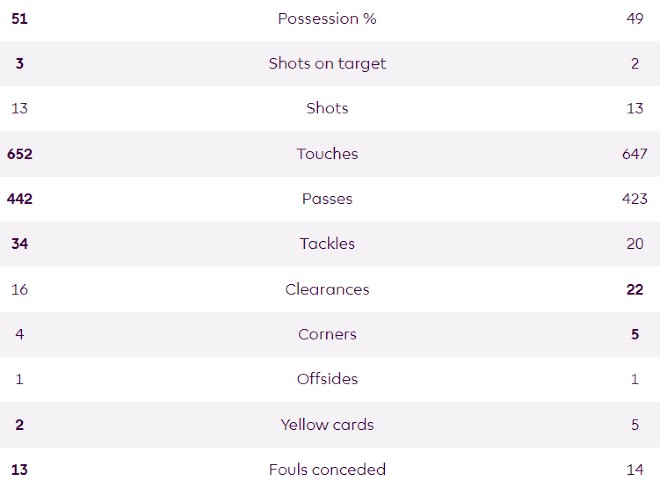Click the Passes stat label

pyautogui.click(x=327, y=199)
